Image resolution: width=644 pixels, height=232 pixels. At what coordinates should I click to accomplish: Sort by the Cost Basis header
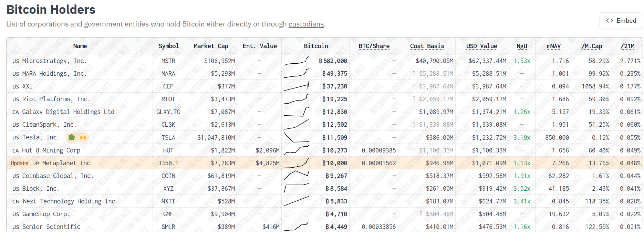pos(427,46)
